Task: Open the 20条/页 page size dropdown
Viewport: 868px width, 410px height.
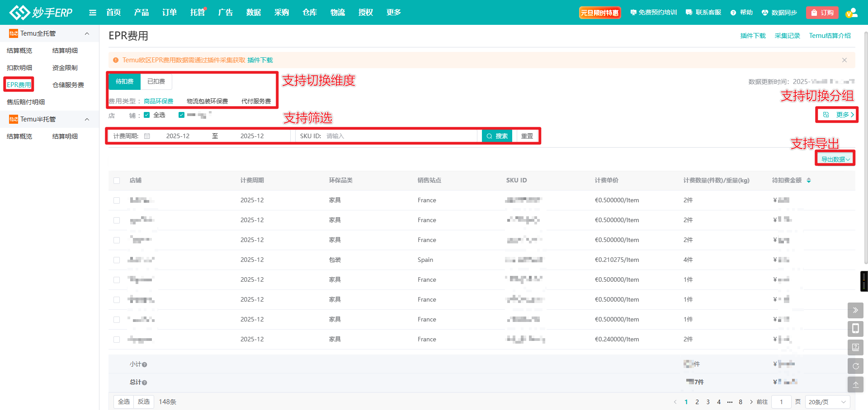Action: (827, 402)
